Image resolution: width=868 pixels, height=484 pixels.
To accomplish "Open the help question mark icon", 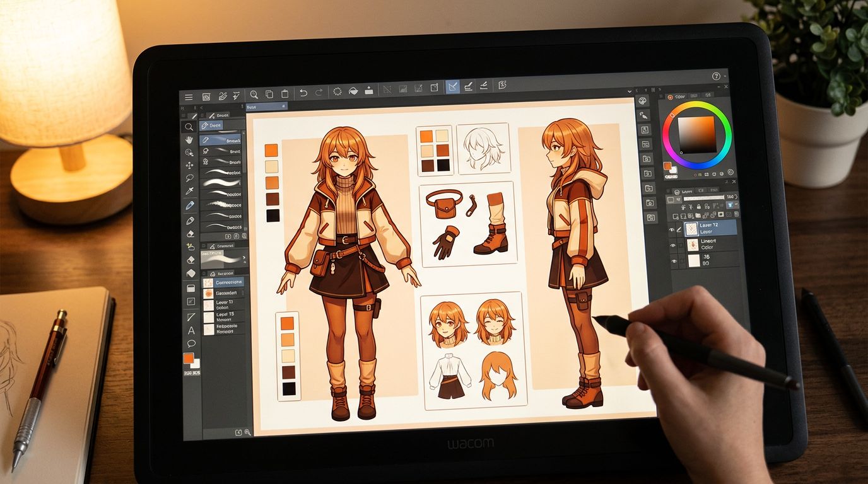I will click(716, 76).
